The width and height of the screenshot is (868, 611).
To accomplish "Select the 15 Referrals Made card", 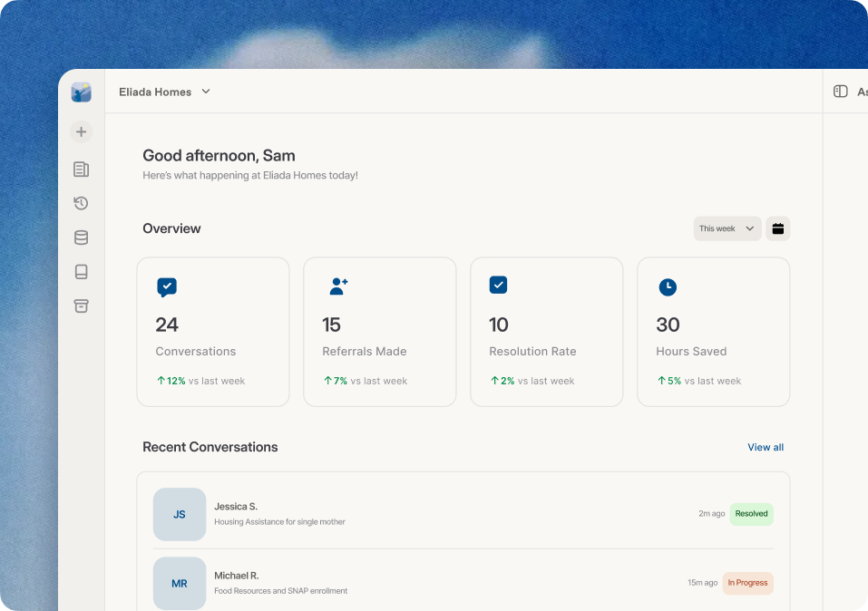I will click(x=380, y=332).
